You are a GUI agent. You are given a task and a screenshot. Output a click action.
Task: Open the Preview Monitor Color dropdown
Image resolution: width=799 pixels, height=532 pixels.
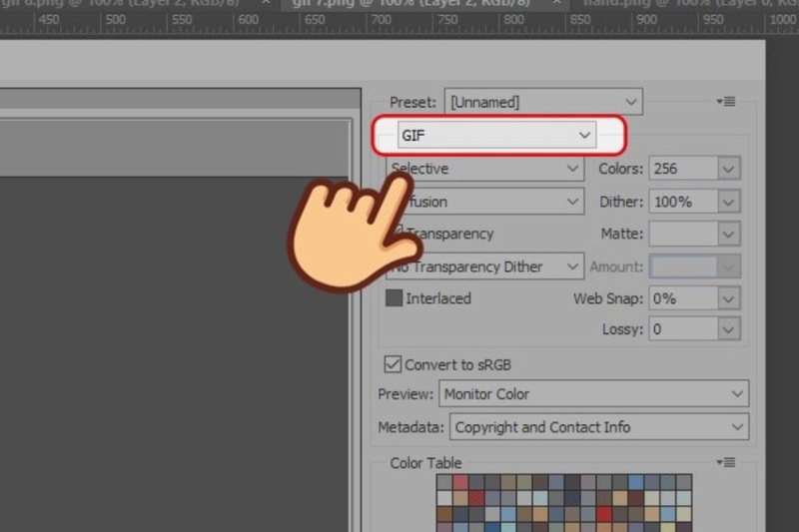tap(593, 393)
